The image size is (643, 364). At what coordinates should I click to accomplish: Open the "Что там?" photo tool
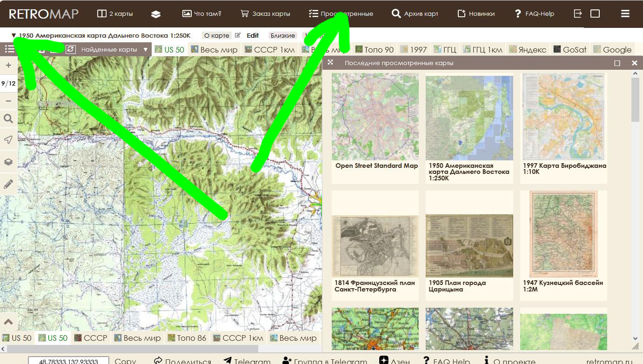point(201,13)
